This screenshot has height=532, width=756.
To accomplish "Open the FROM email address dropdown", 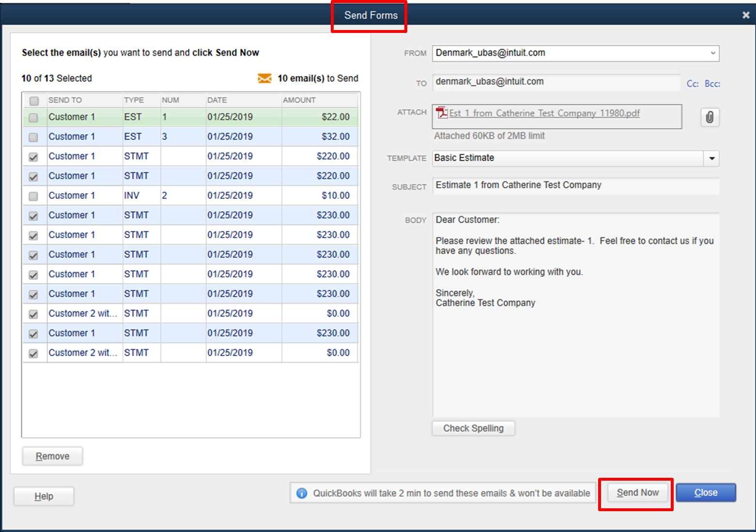I will (x=713, y=53).
